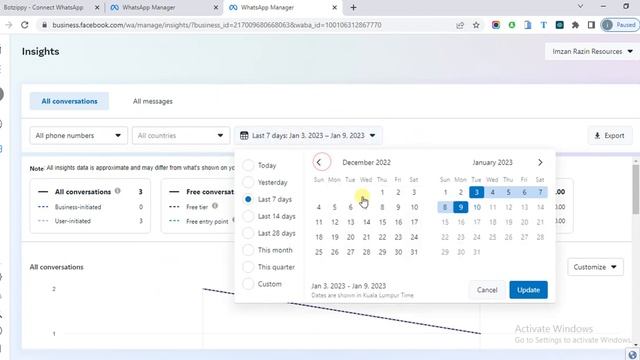
Task: Pick January 9 in the calendar
Action: tap(460, 207)
